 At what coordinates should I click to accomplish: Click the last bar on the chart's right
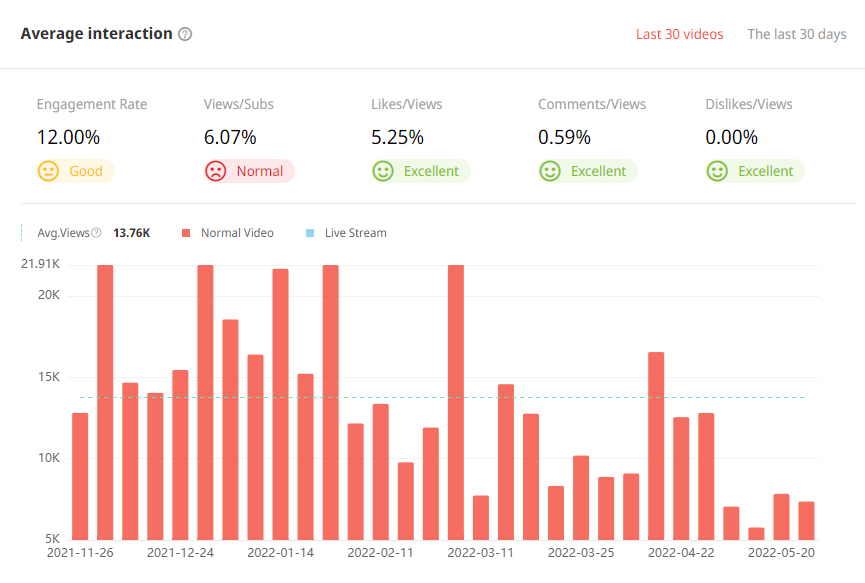pyautogui.click(x=806, y=520)
